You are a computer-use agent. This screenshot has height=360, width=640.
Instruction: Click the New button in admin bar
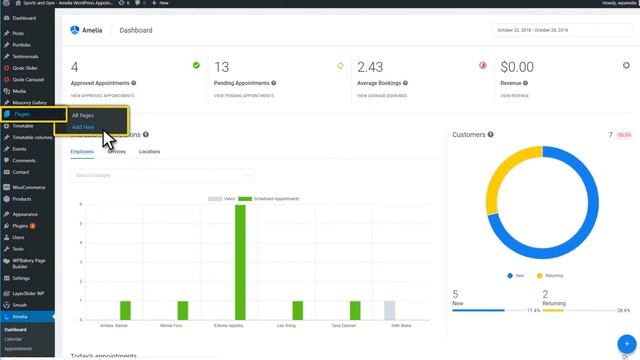tap(160, 3)
